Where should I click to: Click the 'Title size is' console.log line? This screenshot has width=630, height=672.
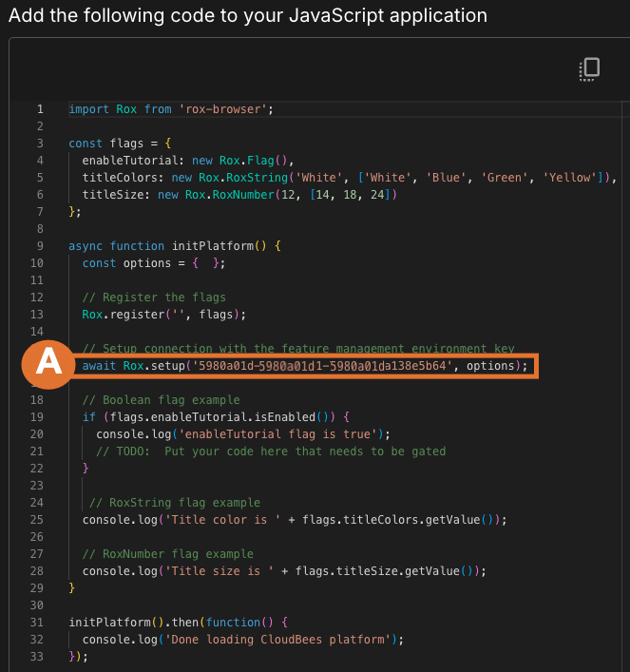pyautogui.click(x=284, y=571)
